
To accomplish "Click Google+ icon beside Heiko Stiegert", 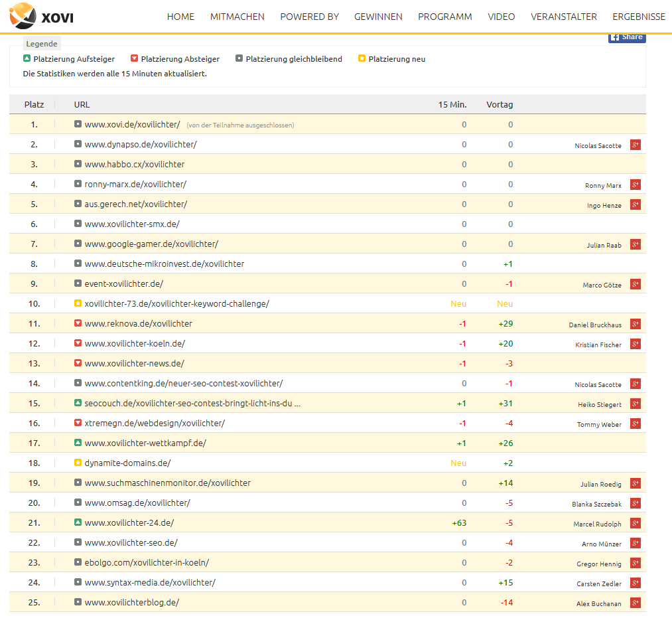I will pos(635,404).
